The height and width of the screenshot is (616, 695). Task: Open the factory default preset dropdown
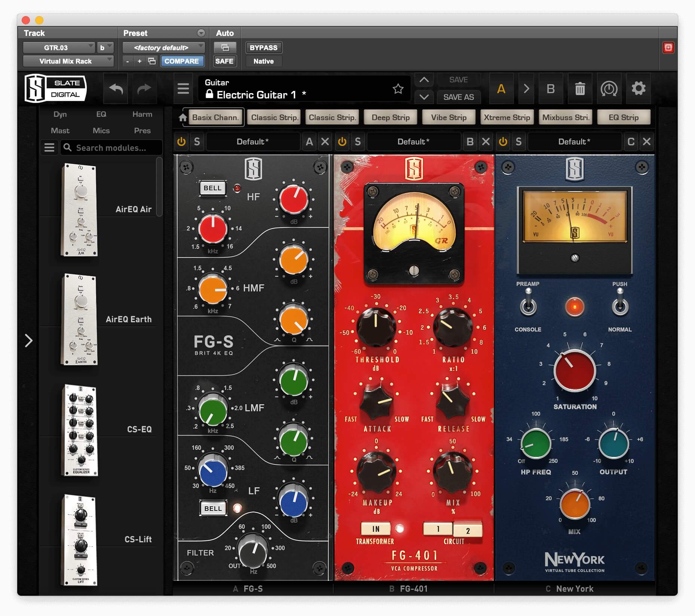(163, 48)
